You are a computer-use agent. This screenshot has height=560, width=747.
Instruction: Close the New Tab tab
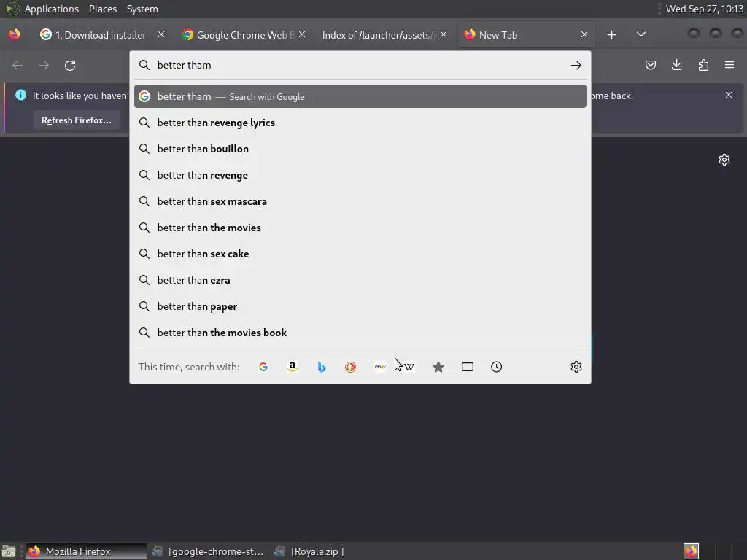584,35
